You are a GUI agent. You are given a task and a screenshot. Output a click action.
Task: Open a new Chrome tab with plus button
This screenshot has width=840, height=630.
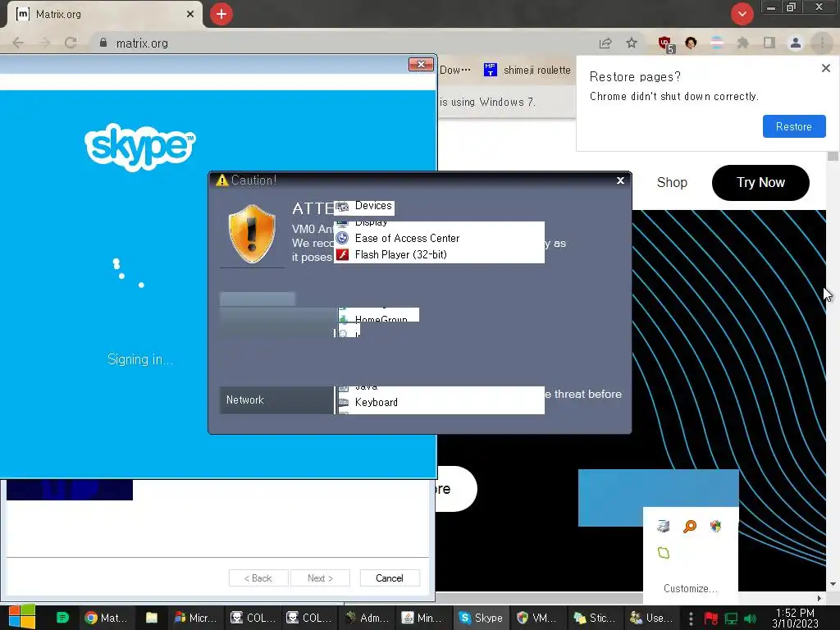pyautogui.click(x=221, y=14)
